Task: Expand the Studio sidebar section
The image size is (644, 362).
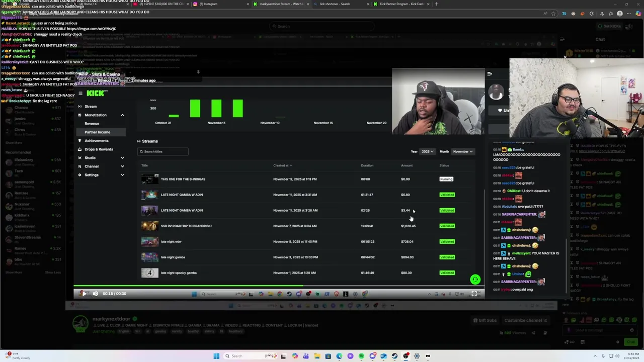Action: [x=122, y=158]
